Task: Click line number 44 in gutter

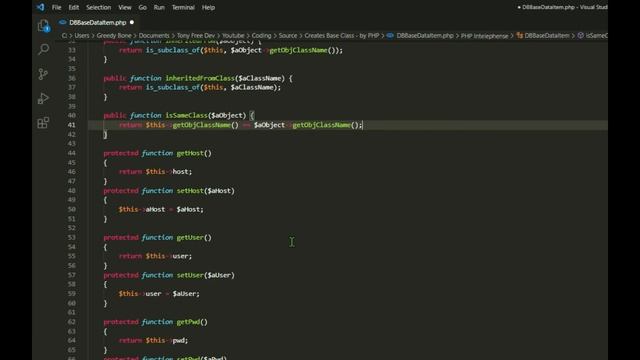Action: tap(71, 153)
